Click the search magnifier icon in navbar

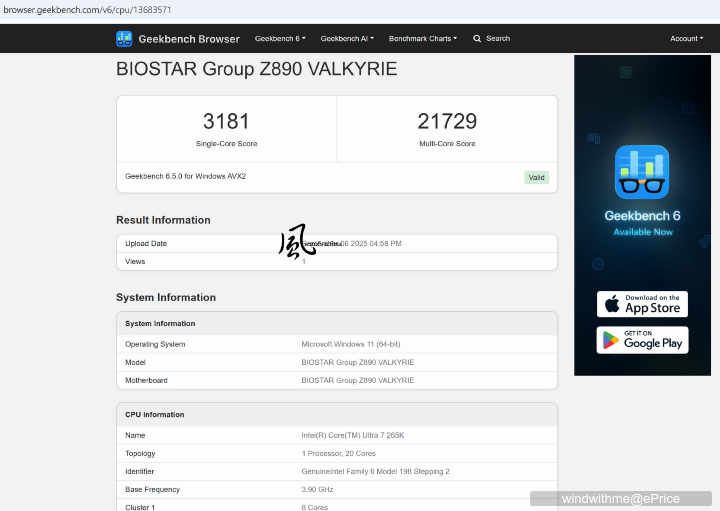(477, 39)
